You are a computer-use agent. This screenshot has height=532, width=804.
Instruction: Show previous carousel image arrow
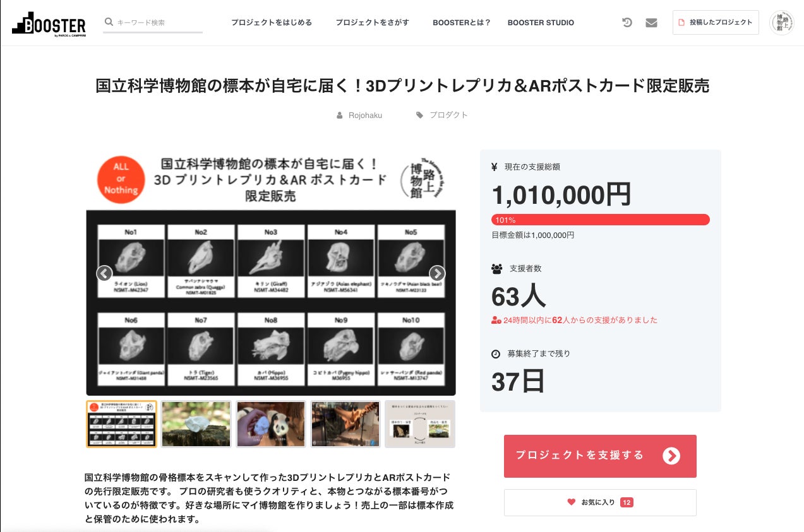(104, 273)
